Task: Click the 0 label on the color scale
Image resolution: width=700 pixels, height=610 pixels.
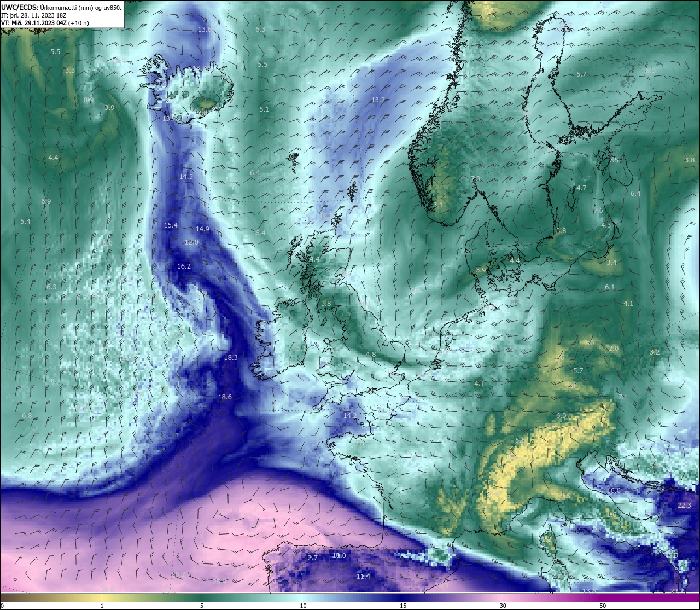Action: (x=2, y=606)
